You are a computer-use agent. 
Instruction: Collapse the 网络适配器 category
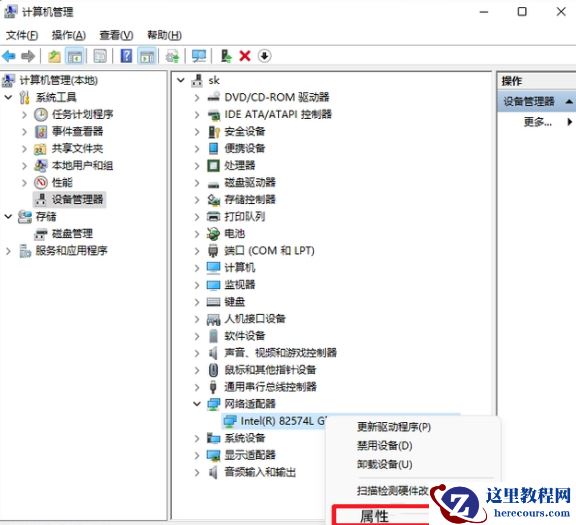[197, 404]
